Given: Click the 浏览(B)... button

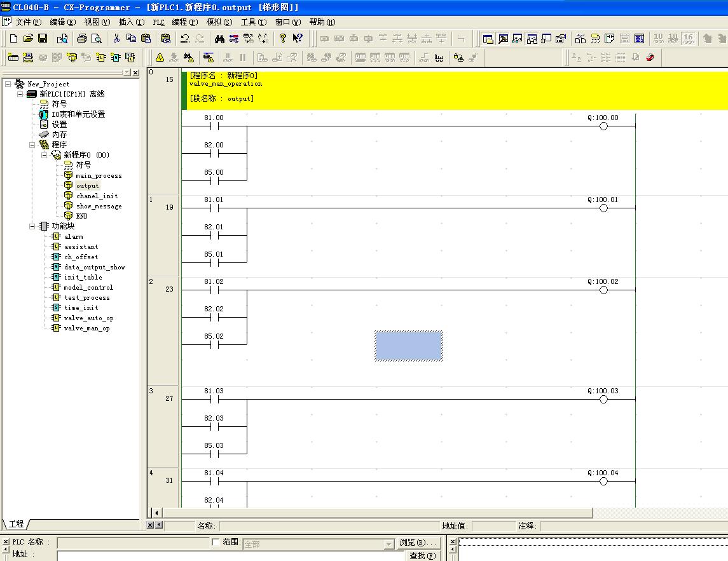Looking at the screenshot, I should (x=418, y=543).
